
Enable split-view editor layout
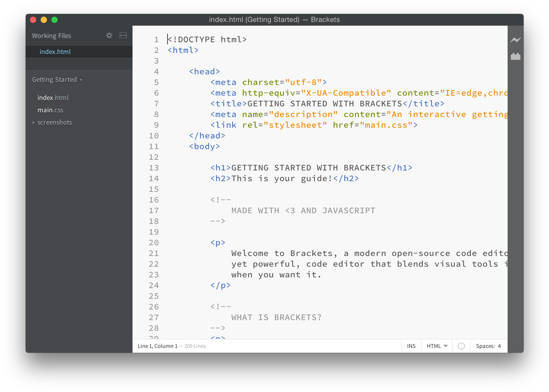[123, 36]
